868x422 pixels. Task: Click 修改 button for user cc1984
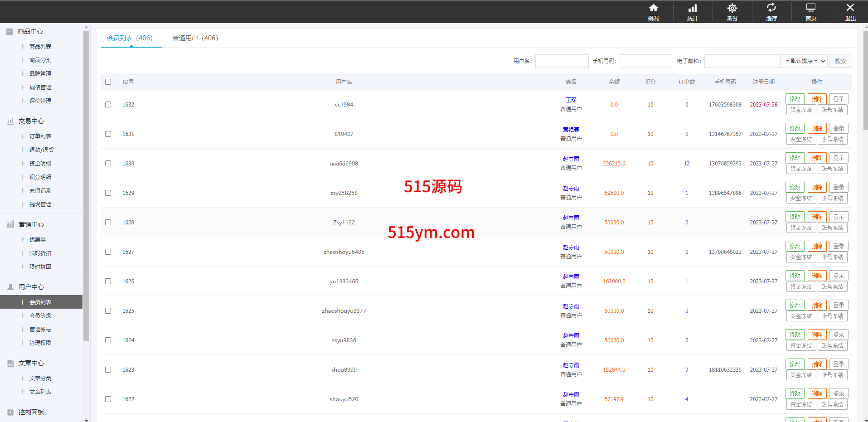[x=795, y=99]
